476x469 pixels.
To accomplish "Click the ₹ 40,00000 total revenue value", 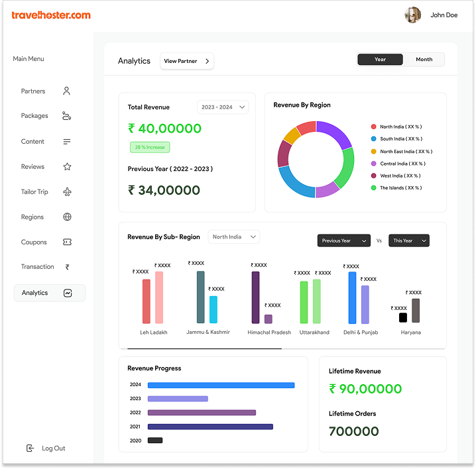I will [x=164, y=129].
